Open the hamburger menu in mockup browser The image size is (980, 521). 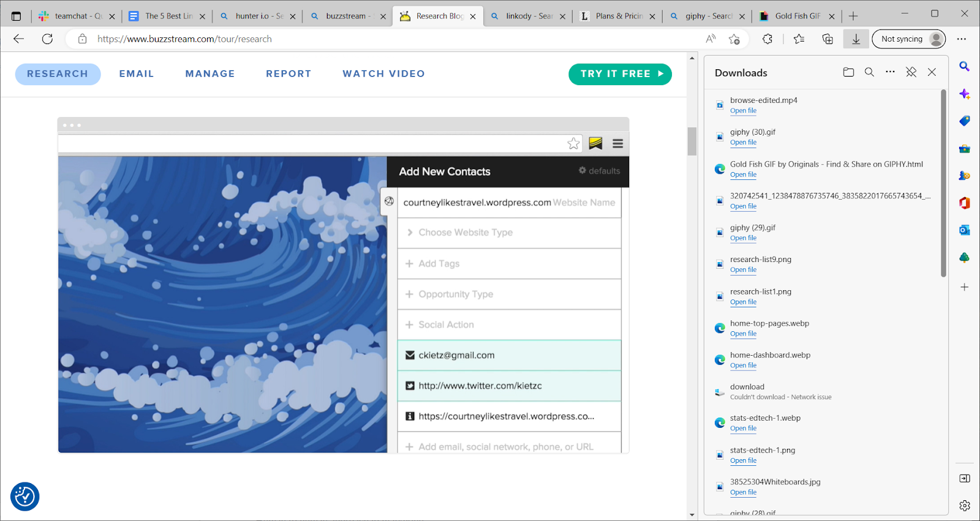(x=617, y=143)
